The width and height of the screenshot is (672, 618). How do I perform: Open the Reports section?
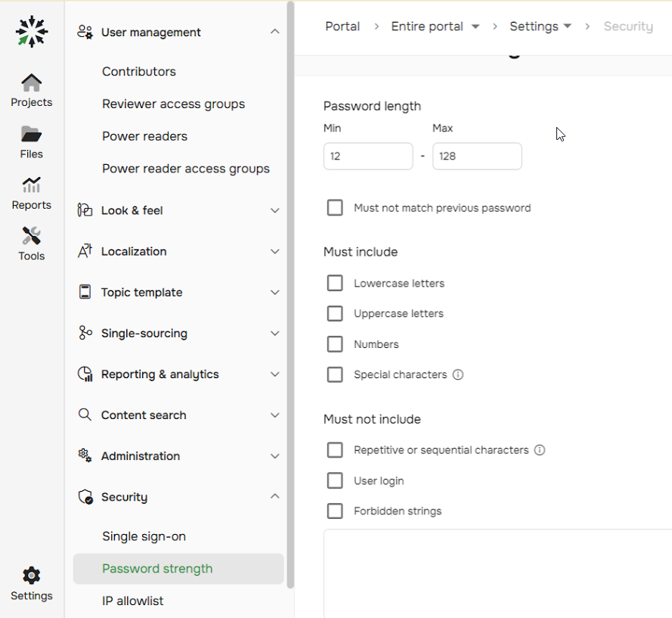click(31, 192)
